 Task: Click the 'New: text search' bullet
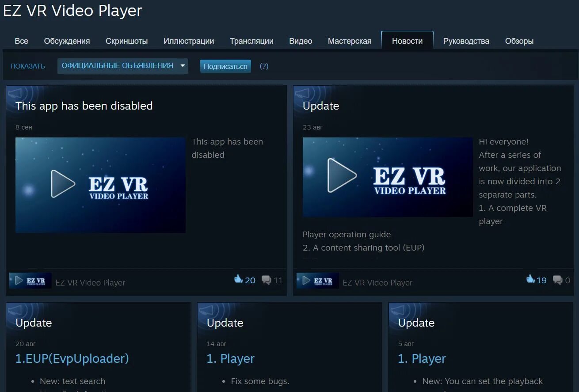pyautogui.click(x=72, y=381)
